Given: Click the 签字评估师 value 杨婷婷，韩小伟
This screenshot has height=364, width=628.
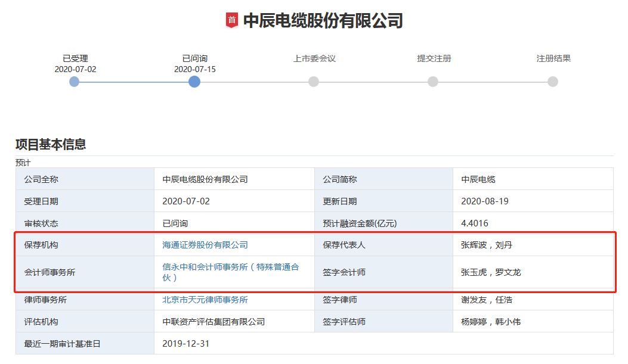Looking at the screenshot, I should click(x=491, y=322).
